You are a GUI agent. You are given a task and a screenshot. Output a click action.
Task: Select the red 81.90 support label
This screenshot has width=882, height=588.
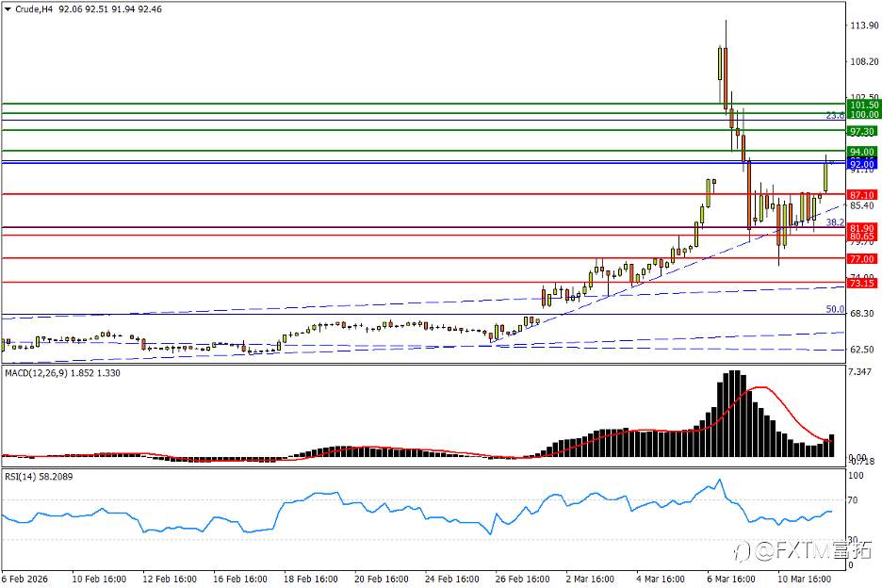862,228
